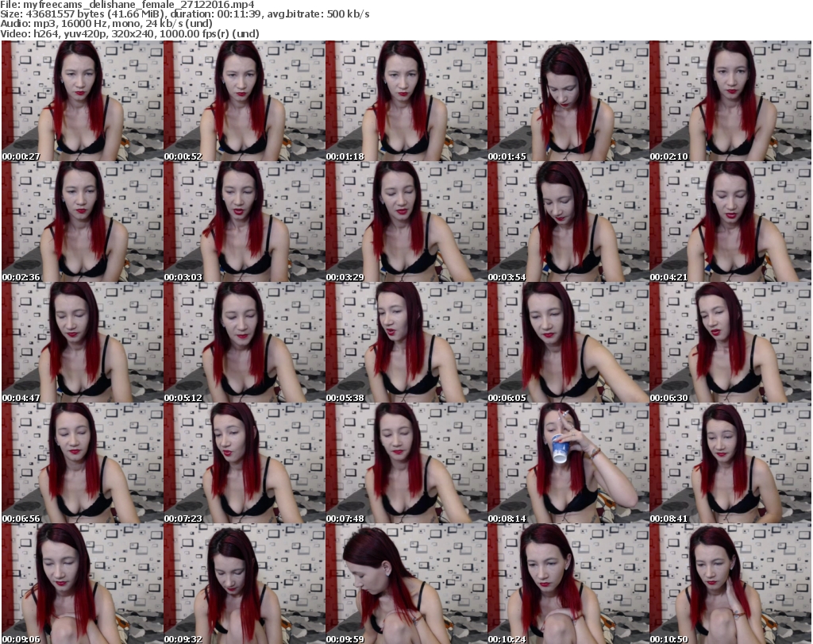
Task: Select the 00:03:29 thumbnail
Action: [406, 222]
